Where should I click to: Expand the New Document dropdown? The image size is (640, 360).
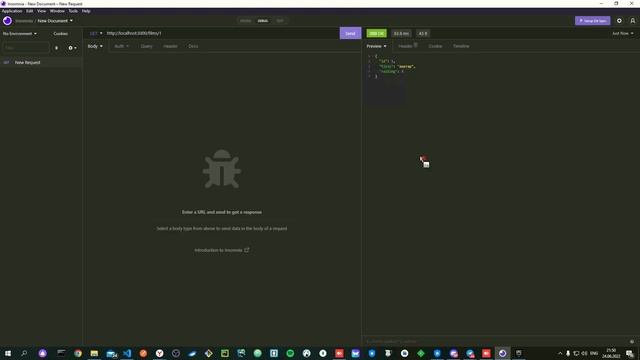tap(55, 21)
